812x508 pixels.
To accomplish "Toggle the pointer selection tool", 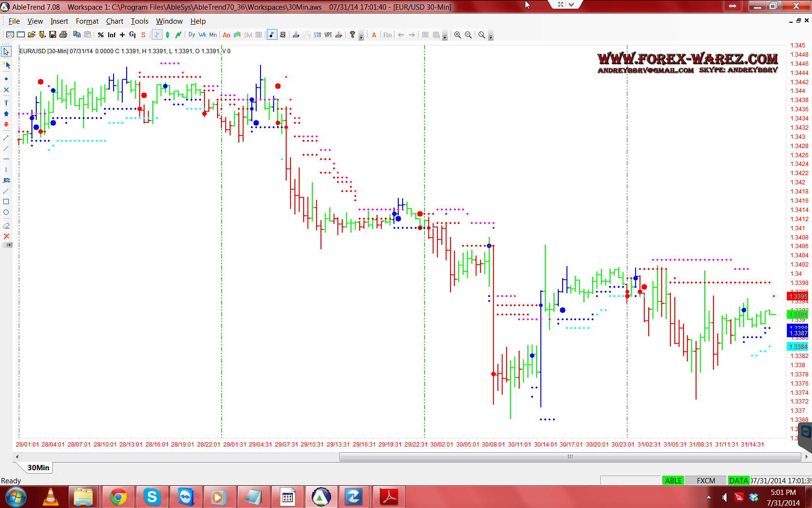I will [6, 52].
